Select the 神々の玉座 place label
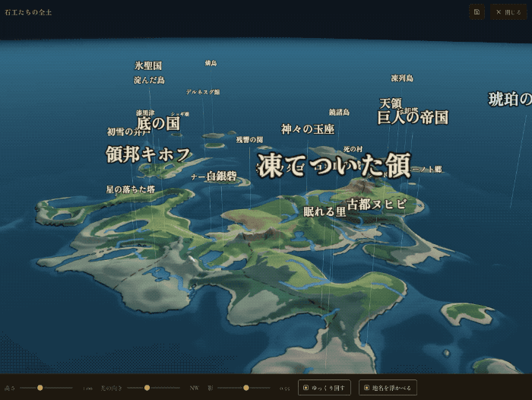 click(x=307, y=129)
